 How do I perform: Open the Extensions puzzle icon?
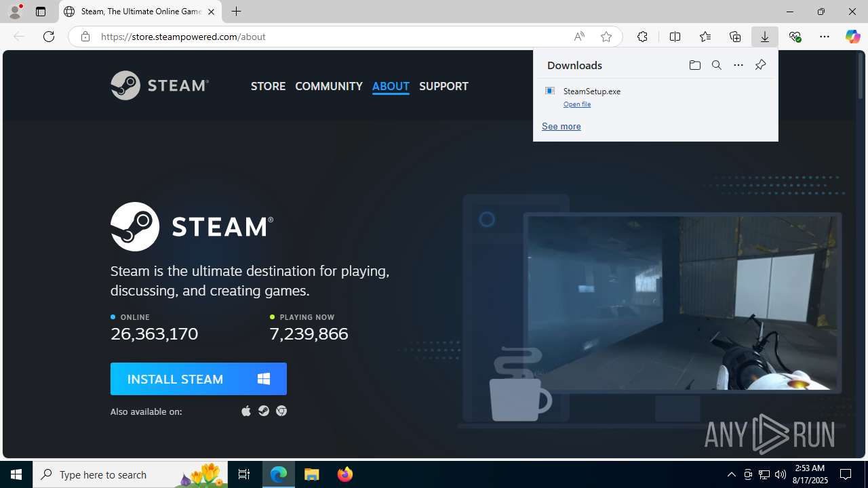click(642, 37)
